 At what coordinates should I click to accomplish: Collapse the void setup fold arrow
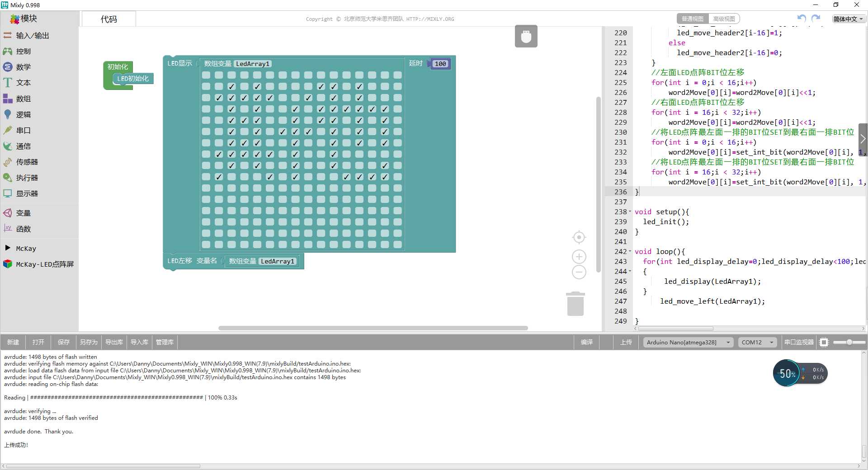point(630,211)
